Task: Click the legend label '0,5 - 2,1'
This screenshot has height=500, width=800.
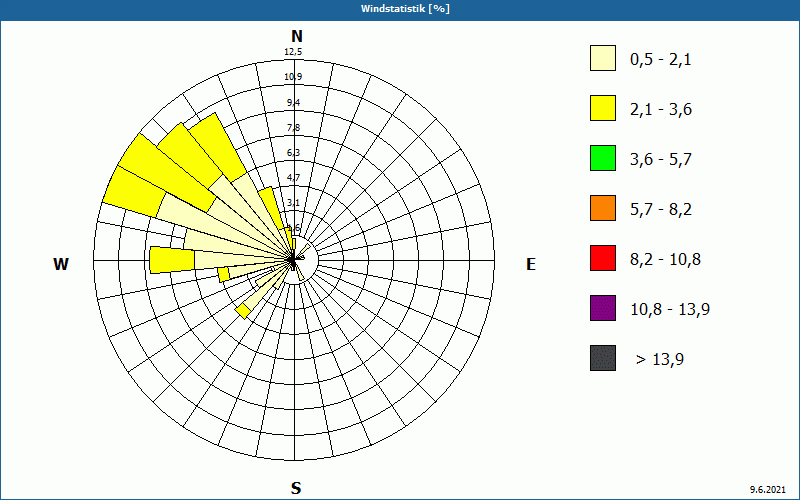Action: point(661,60)
